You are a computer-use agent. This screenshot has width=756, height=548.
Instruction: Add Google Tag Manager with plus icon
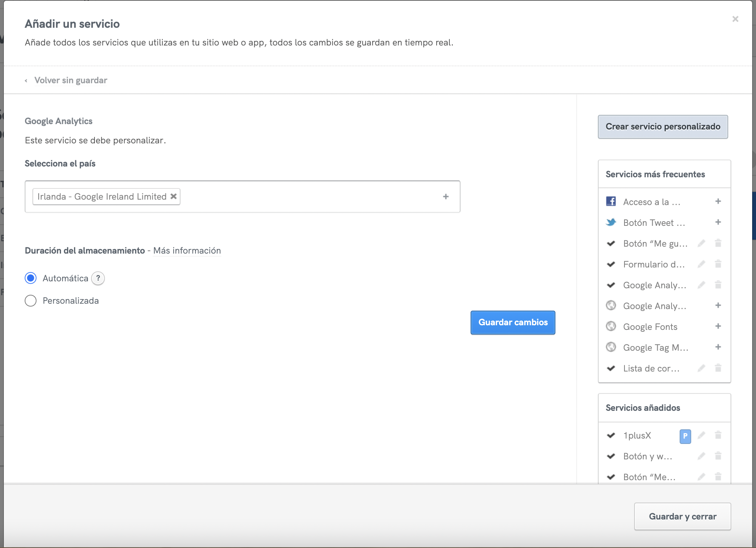pos(718,347)
